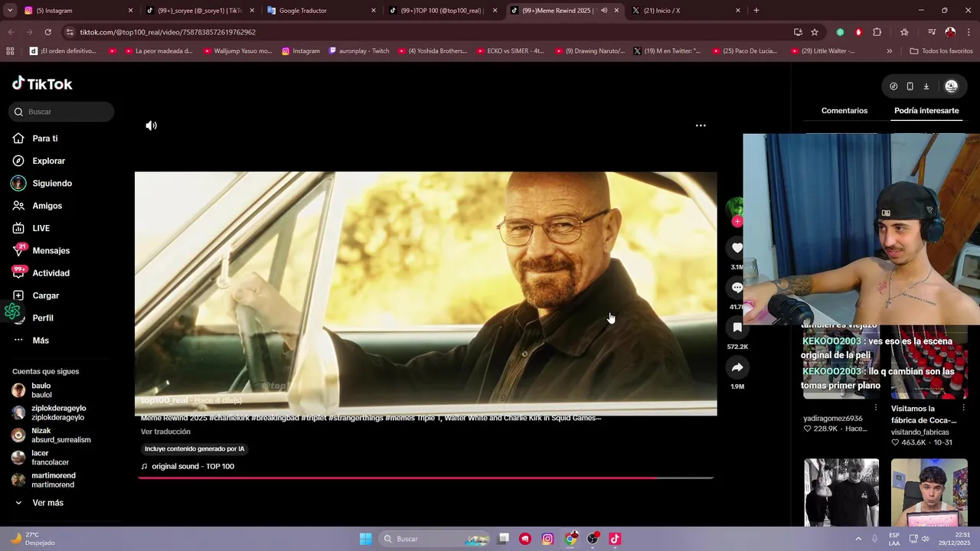
Task: Open auronplay - Twitch bookmark
Action: (358, 51)
